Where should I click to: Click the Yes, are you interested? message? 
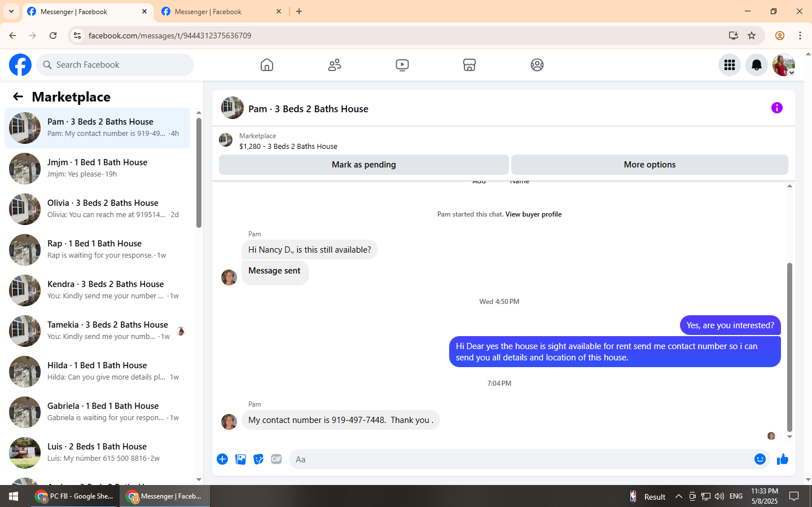pos(730,325)
